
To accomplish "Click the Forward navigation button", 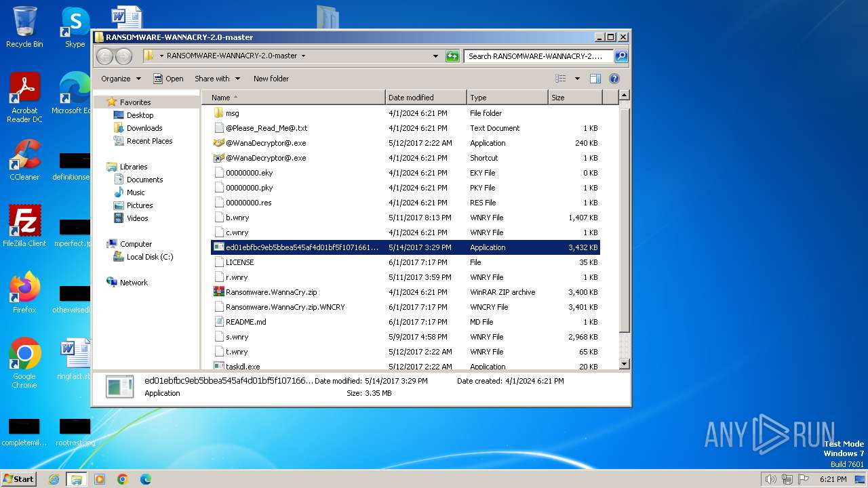I will tap(123, 56).
